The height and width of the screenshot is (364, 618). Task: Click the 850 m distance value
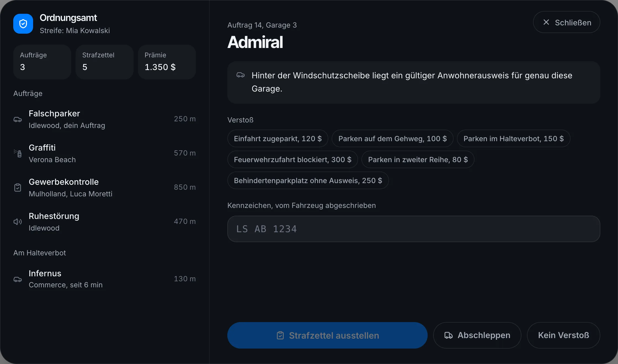point(185,187)
